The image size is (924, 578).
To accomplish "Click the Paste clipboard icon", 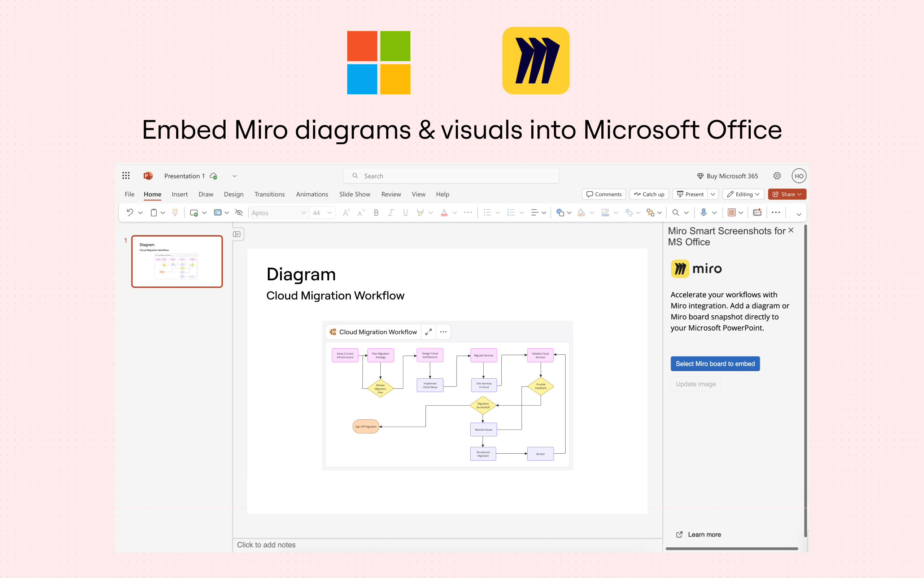I will (x=153, y=212).
